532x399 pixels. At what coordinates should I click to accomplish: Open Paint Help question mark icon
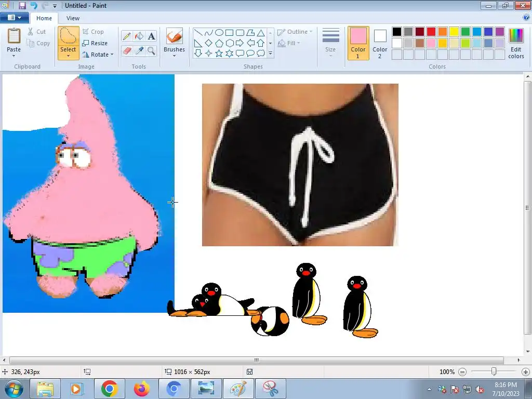tap(526, 17)
